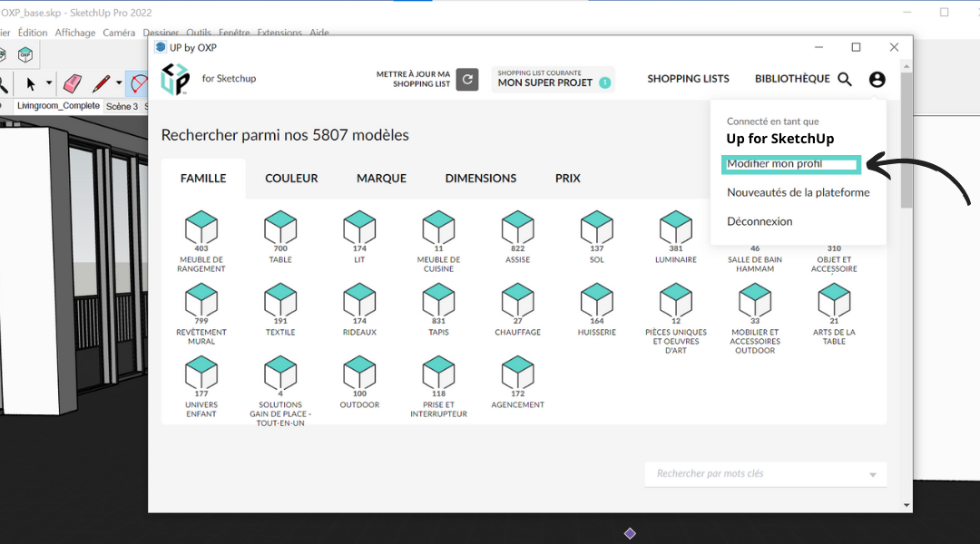This screenshot has height=544, width=980.
Task: Minimize the UP by OXP dialog window
Action: pyautogui.click(x=818, y=47)
